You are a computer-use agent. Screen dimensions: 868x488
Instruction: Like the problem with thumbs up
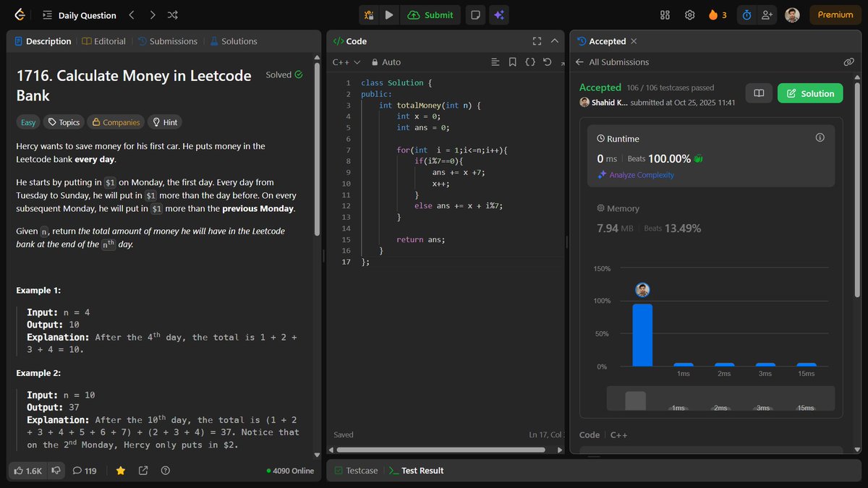click(27, 471)
